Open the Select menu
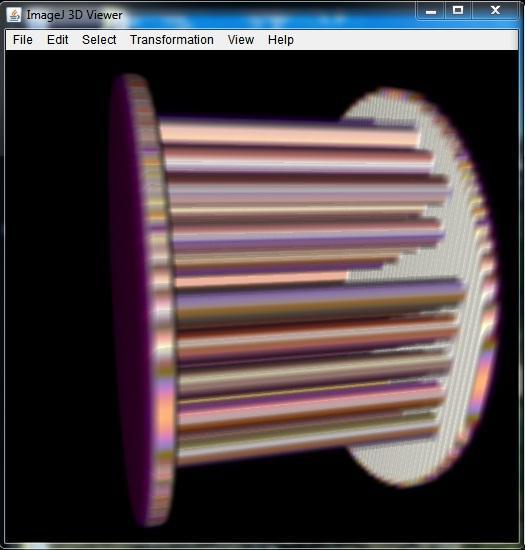525x550 pixels. tap(99, 40)
